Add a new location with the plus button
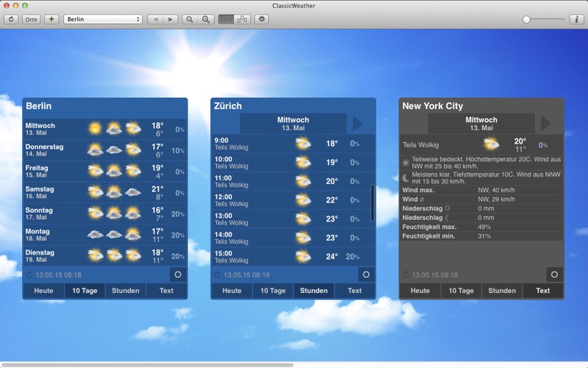Image resolution: width=588 pixels, height=368 pixels. coord(51,19)
